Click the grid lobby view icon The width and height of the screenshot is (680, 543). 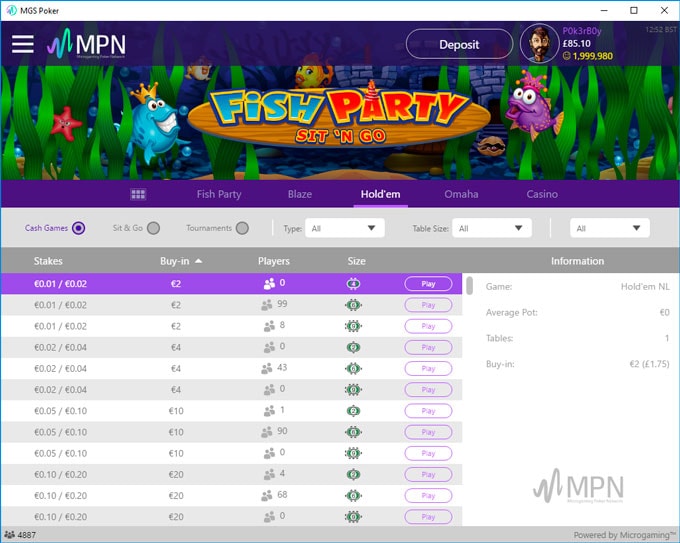pyautogui.click(x=139, y=194)
